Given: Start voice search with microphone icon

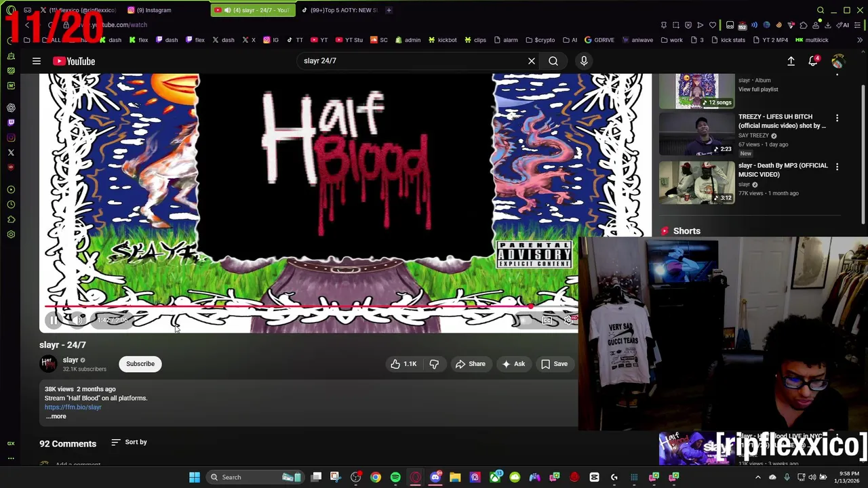Looking at the screenshot, I should pyautogui.click(x=584, y=61).
